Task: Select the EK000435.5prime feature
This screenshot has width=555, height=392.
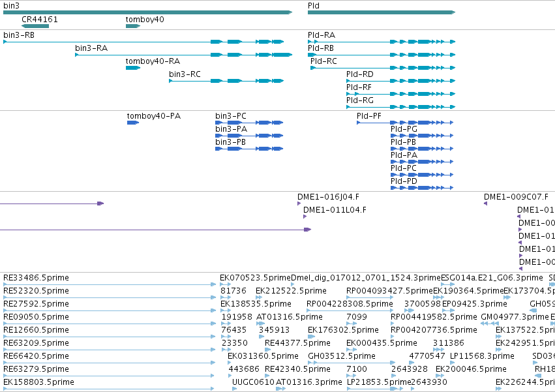Action: click(351, 350)
